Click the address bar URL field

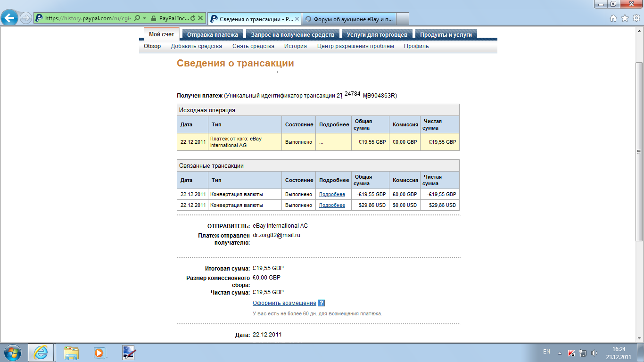[x=89, y=18]
